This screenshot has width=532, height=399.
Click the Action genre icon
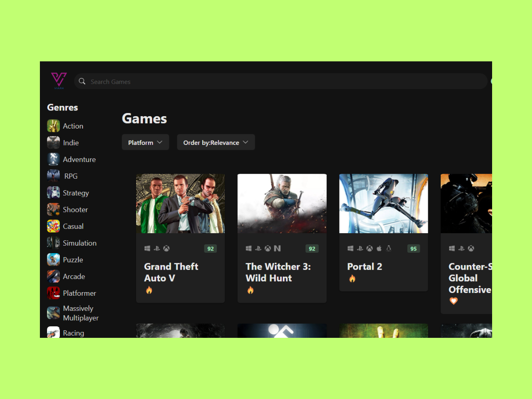53,126
